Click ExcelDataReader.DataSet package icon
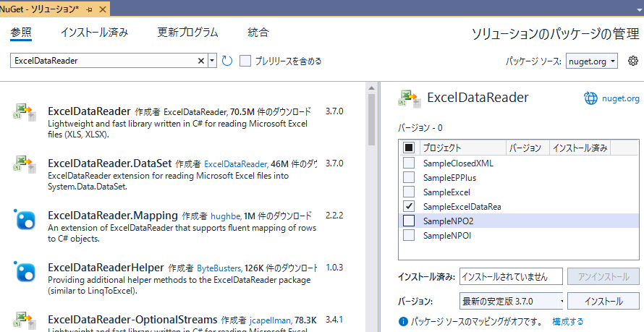 tap(25, 164)
